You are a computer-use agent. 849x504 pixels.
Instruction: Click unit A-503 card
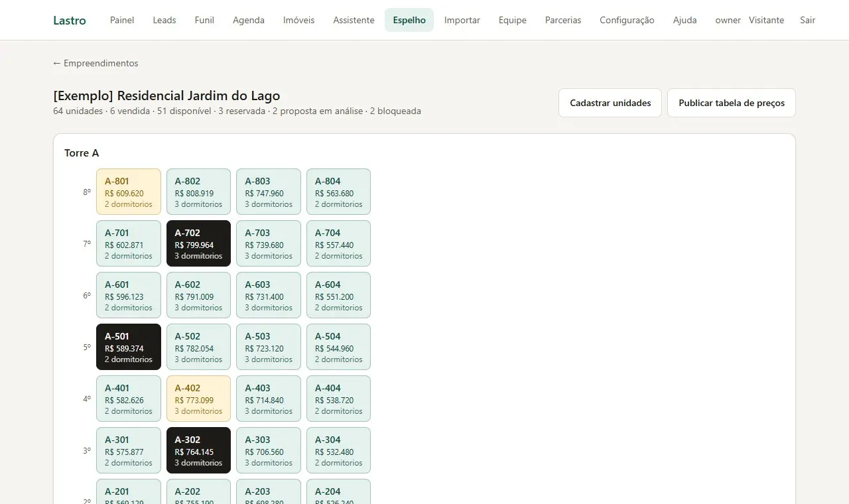coord(269,347)
